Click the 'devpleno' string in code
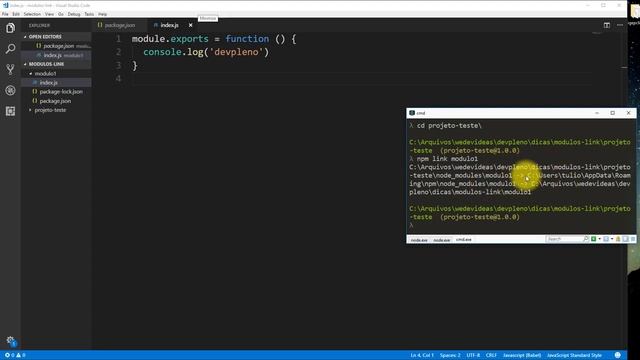Screen dimensions: 640x360 [236, 52]
